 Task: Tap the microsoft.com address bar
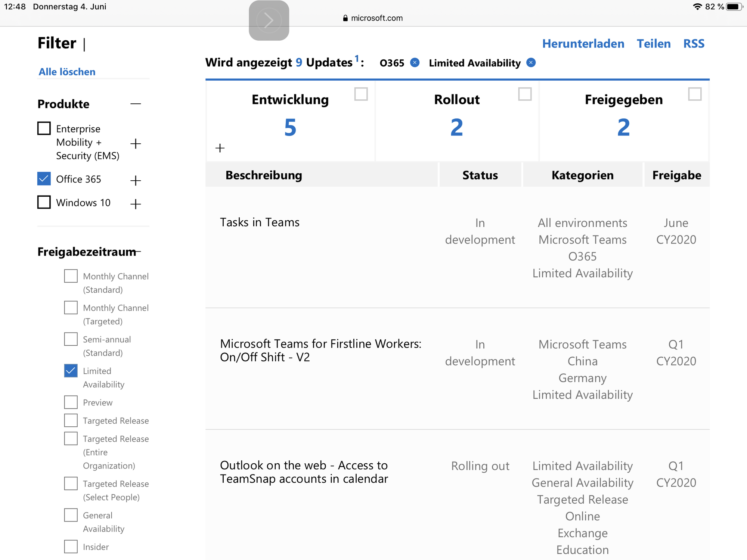(x=373, y=18)
